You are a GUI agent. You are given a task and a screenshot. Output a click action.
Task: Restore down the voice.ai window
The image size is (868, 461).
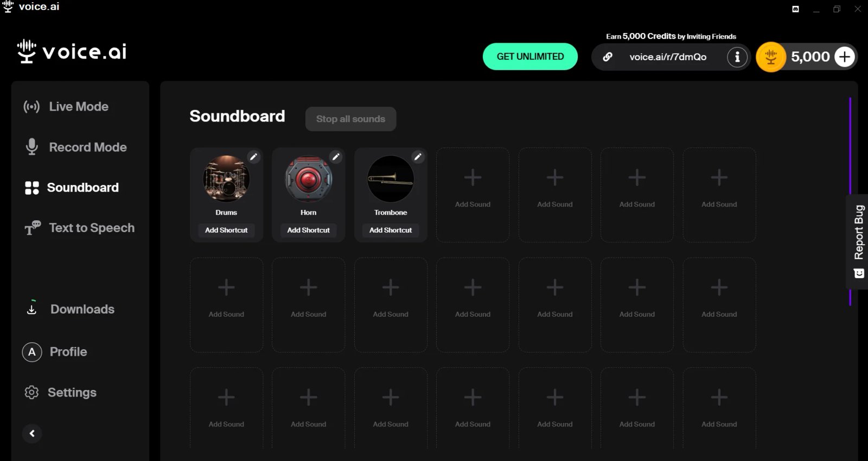click(x=837, y=9)
